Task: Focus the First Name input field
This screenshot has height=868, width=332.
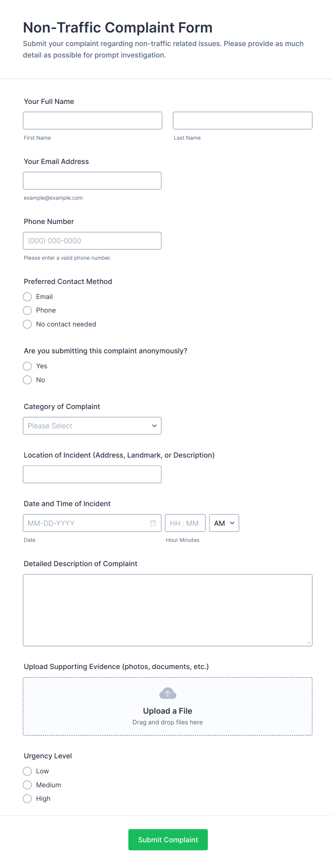Action: 92,121
